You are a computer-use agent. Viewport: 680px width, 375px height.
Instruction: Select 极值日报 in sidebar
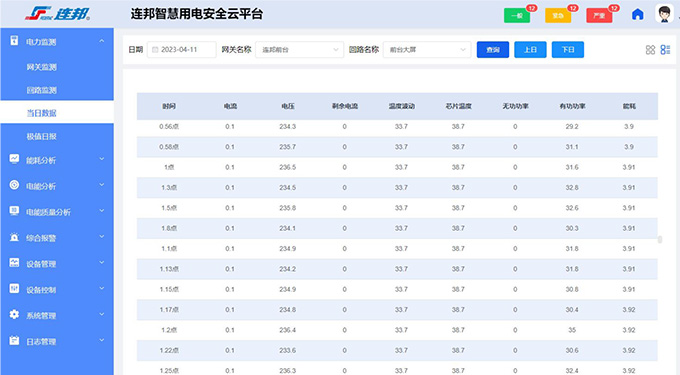point(42,137)
